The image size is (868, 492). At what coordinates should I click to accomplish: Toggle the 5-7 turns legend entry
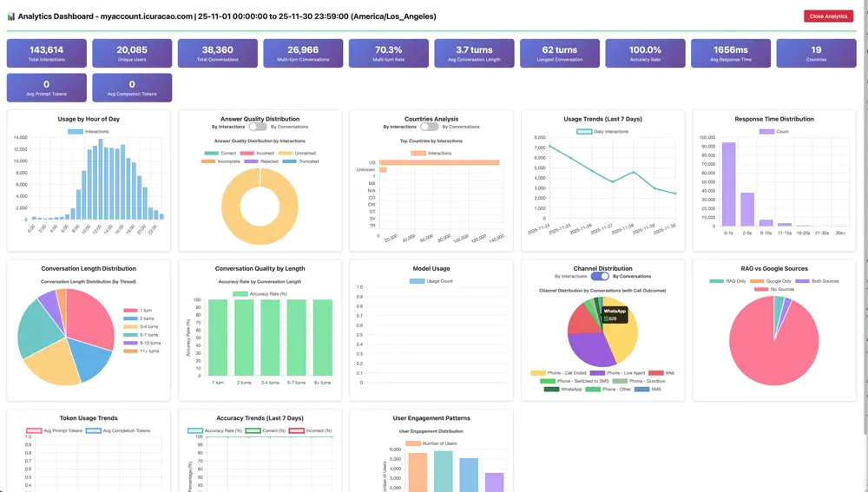tap(141, 335)
